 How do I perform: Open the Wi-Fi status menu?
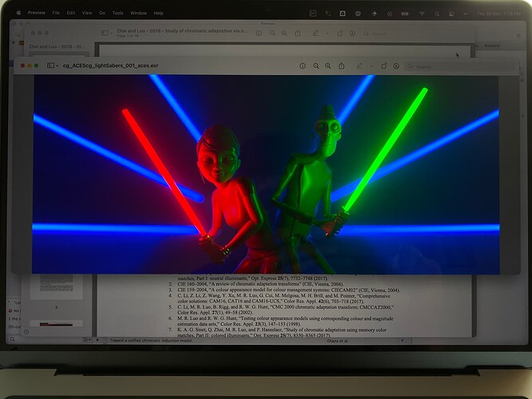tap(422, 14)
